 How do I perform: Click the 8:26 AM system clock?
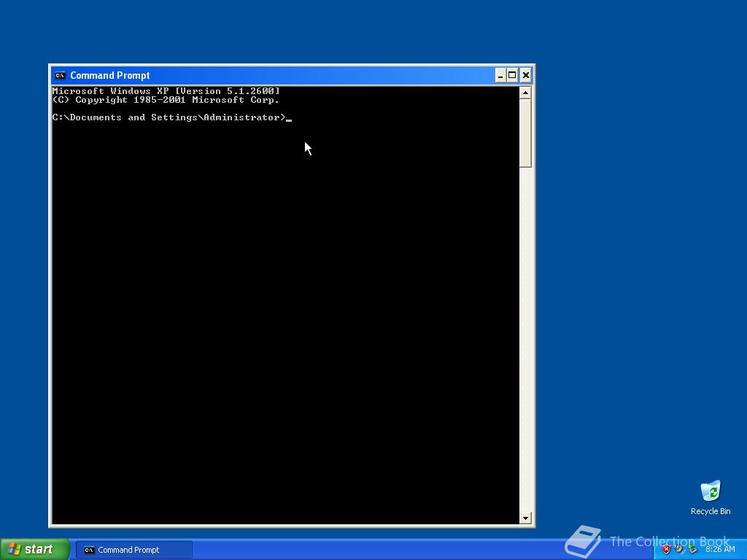point(720,550)
